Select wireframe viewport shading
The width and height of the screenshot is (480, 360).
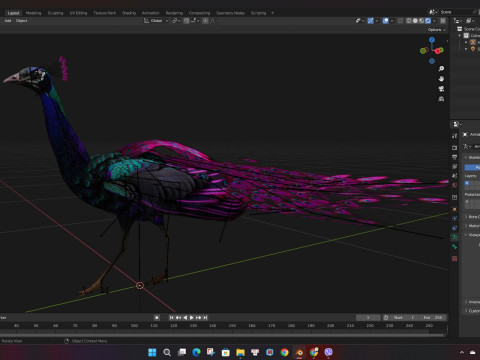tap(409, 21)
